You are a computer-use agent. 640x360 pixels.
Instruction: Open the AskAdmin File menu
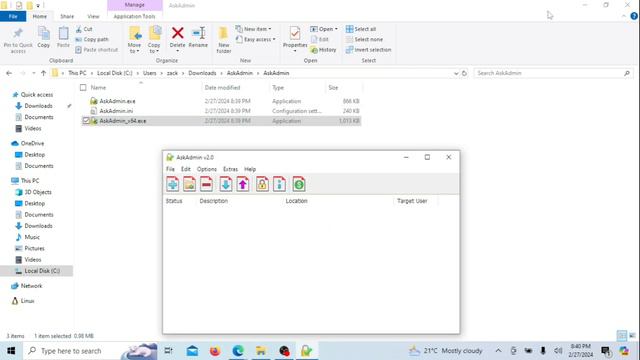[x=170, y=169]
